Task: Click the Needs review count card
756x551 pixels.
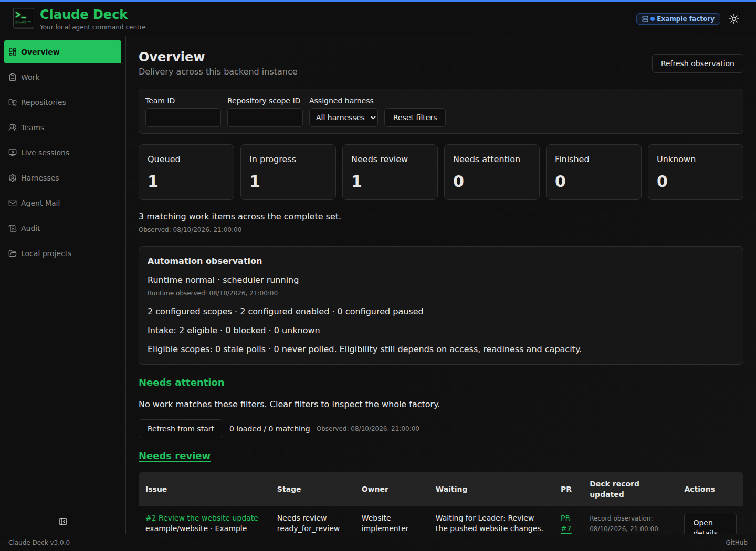Action: pyautogui.click(x=390, y=172)
